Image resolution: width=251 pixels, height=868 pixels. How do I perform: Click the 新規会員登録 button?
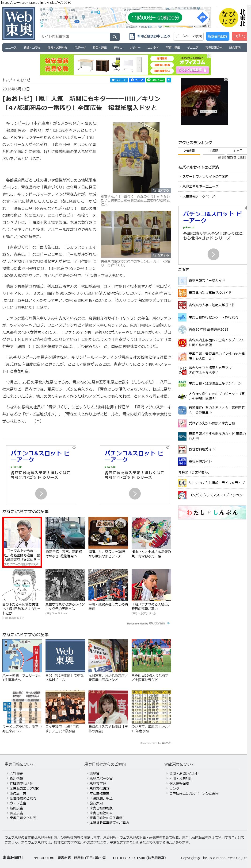pyautogui.click(x=217, y=36)
